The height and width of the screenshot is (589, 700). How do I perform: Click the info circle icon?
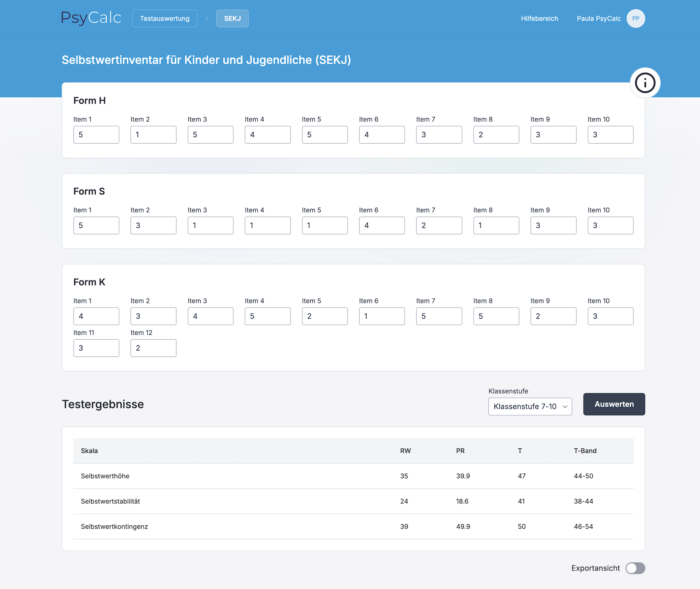pos(645,83)
